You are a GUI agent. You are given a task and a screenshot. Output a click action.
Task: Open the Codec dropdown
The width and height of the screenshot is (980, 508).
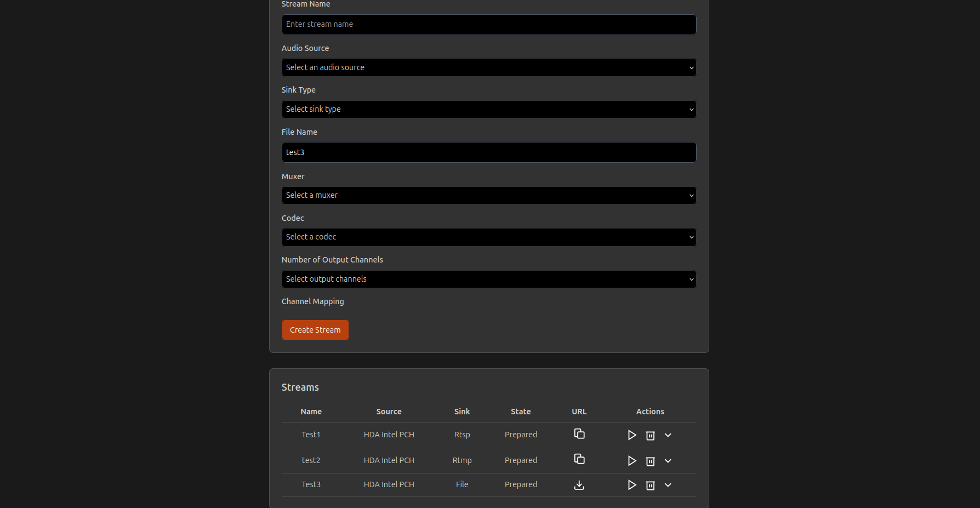pos(488,237)
